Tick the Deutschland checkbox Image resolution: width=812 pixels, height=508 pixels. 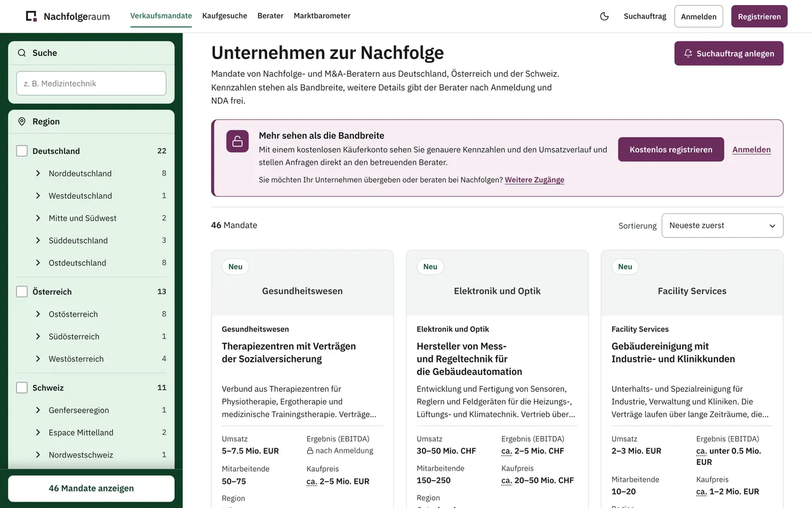pyautogui.click(x=22, y=151)
